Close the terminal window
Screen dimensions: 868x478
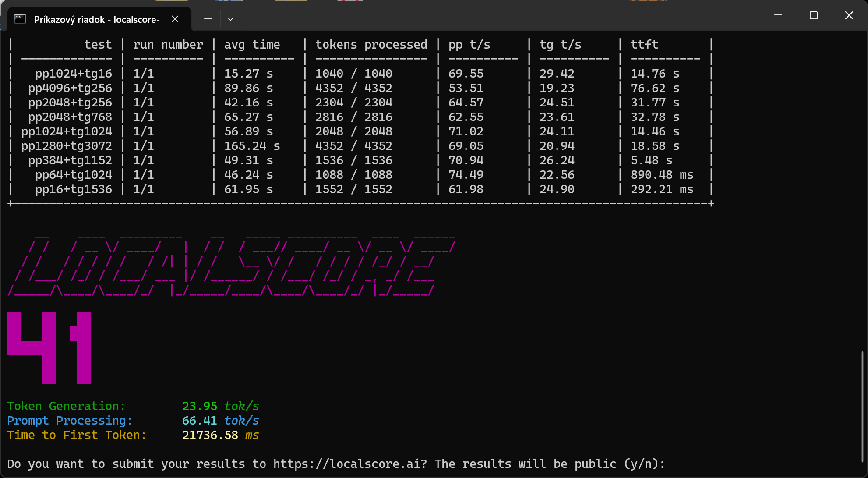click(849, 15)
